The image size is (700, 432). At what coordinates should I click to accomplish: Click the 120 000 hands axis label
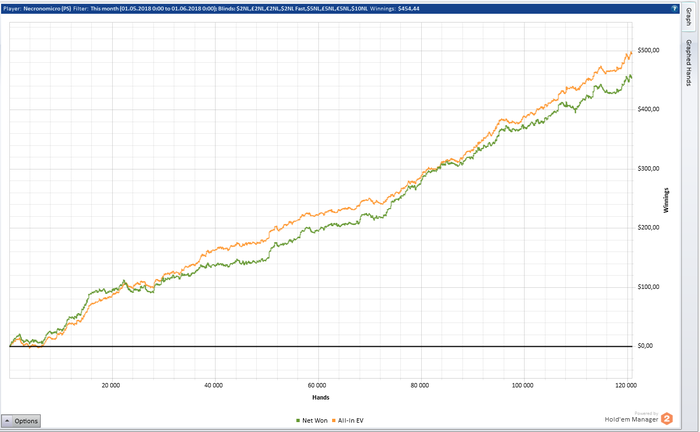click(x=626, y=386)
